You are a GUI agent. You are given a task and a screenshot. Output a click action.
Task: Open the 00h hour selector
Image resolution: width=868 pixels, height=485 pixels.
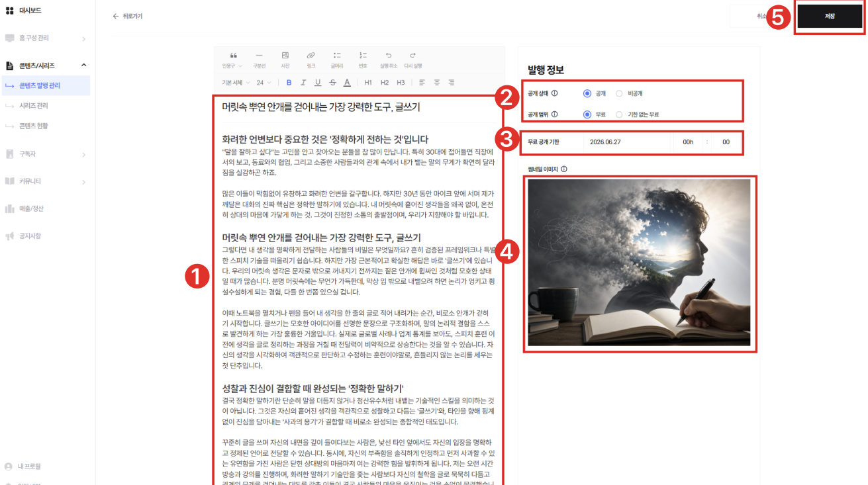687,142
